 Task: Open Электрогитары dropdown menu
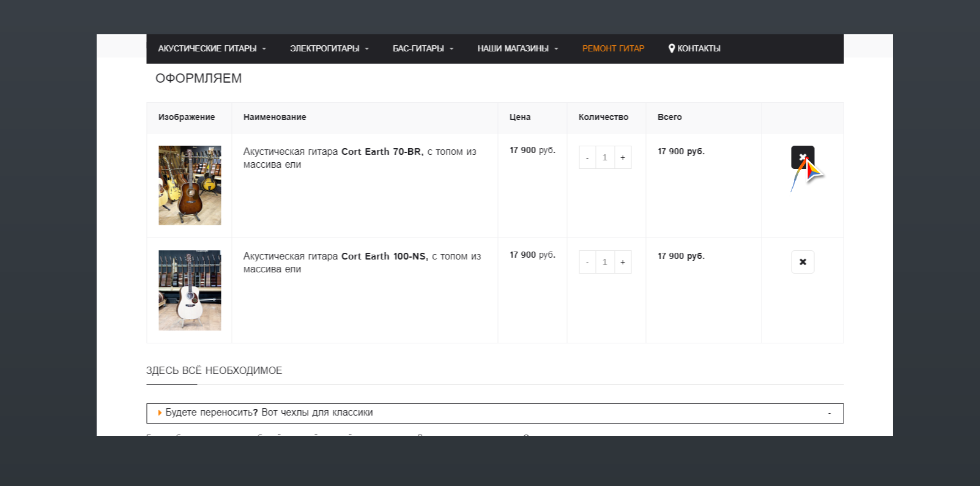(329, 48)
